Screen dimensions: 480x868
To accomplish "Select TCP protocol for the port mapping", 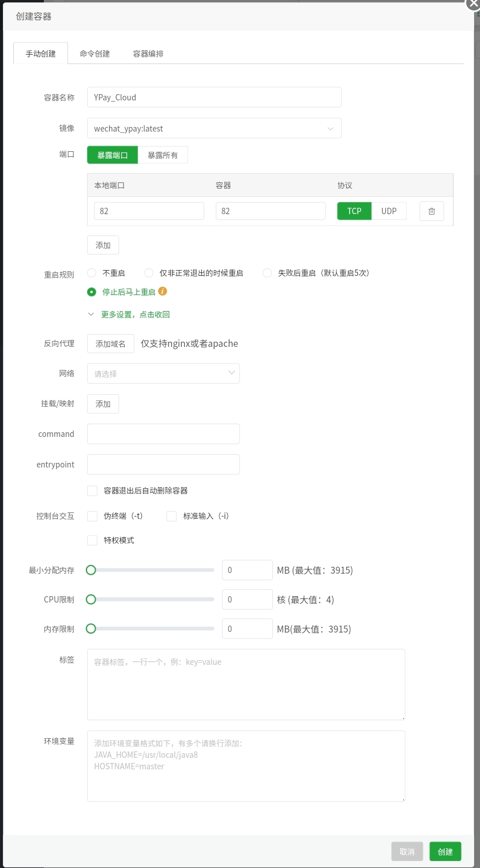I will (354, 211).
